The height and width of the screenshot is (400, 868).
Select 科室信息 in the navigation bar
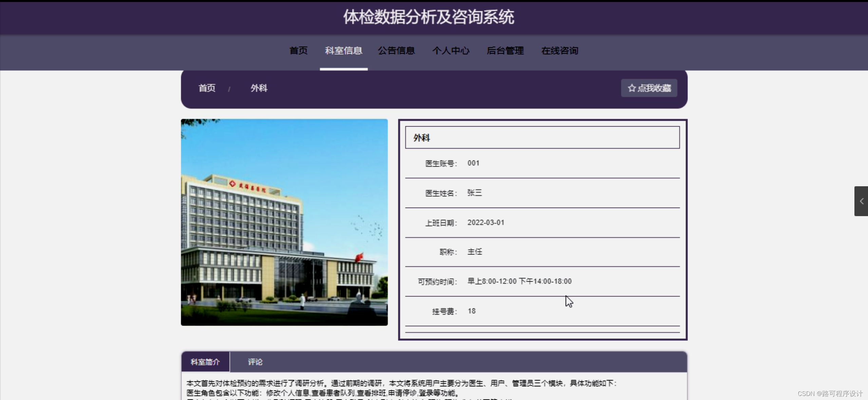pyautogui.click(x=343, y=51)
